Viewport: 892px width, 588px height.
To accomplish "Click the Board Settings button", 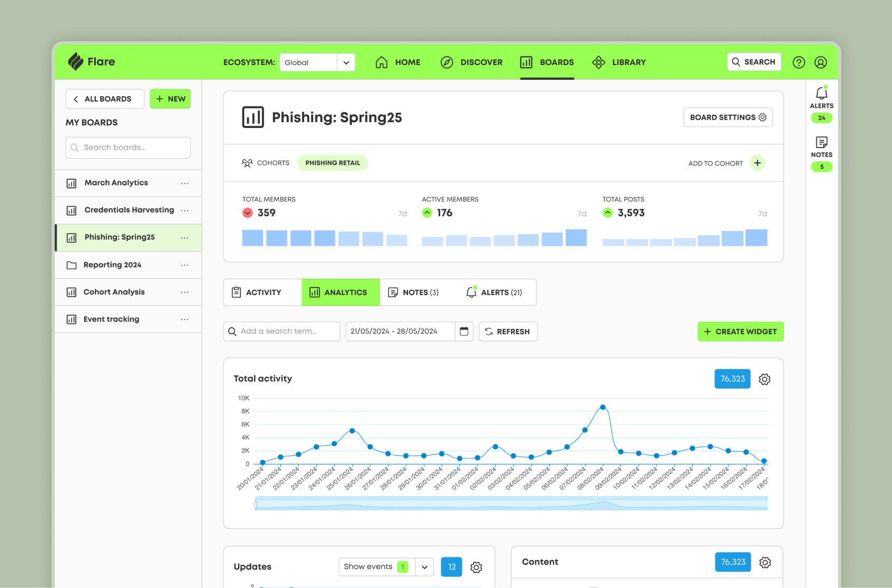I will (x=727, y=117).
